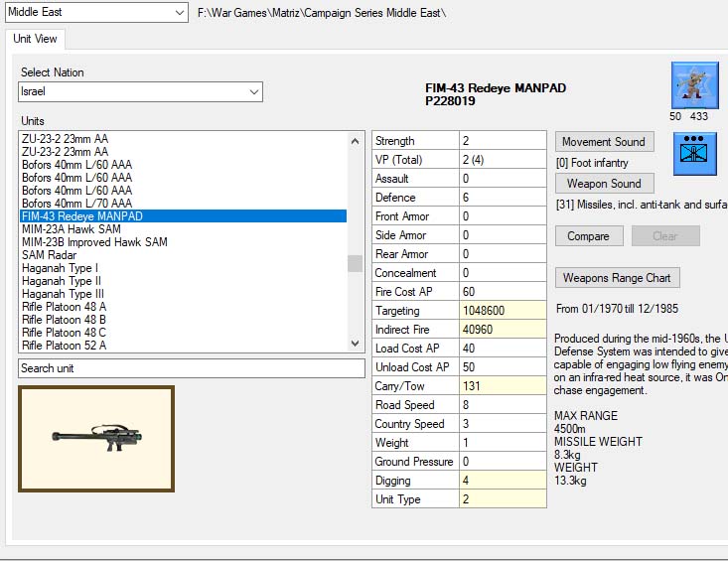The width and height of the screenshot is (728, 561).
Task: Click the Country Speed value 3
Action: click(x=503, y=424)
